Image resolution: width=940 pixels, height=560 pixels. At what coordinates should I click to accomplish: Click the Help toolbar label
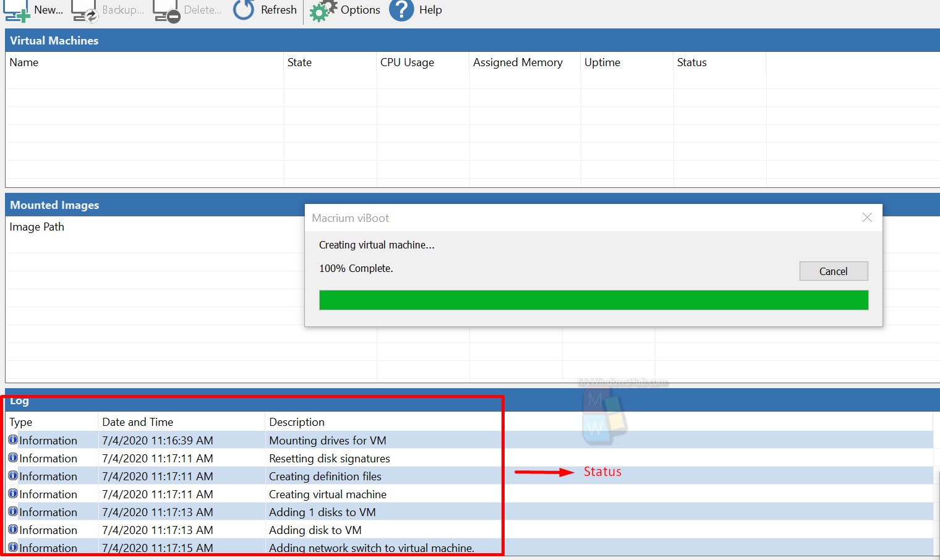(430, 10)
